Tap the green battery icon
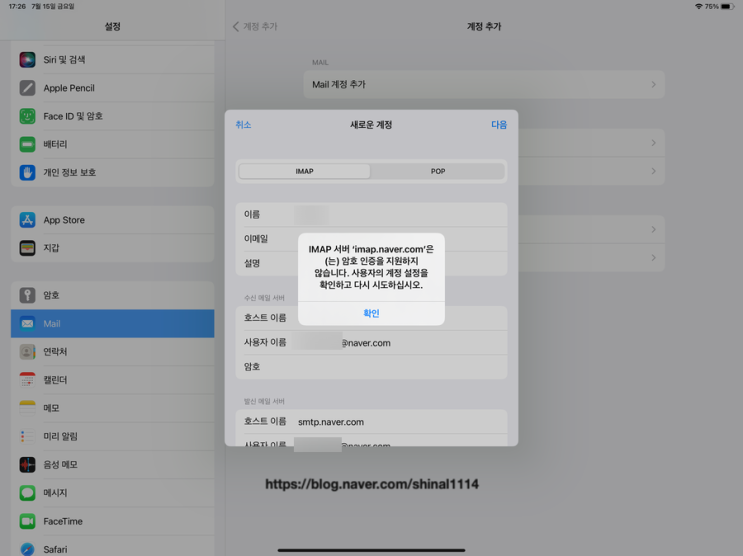Screen dimensions: 743x556 pyautogui.click(x=27, y=144)
